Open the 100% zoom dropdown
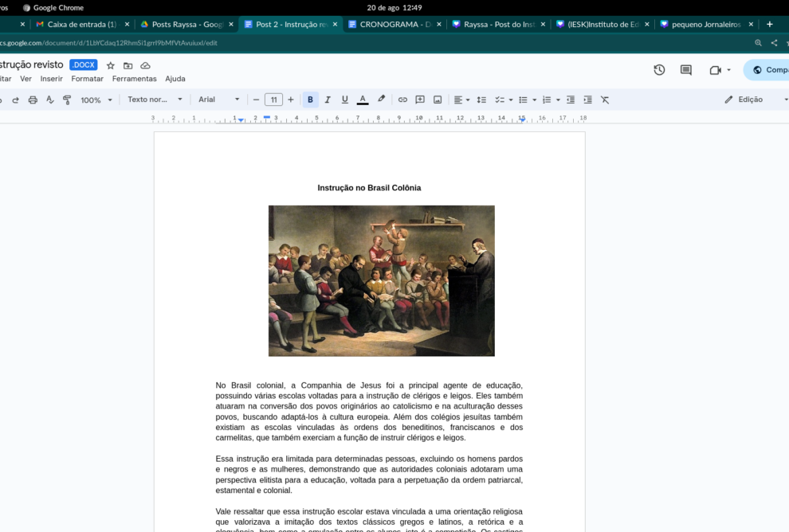 click(x=96, y=100)
